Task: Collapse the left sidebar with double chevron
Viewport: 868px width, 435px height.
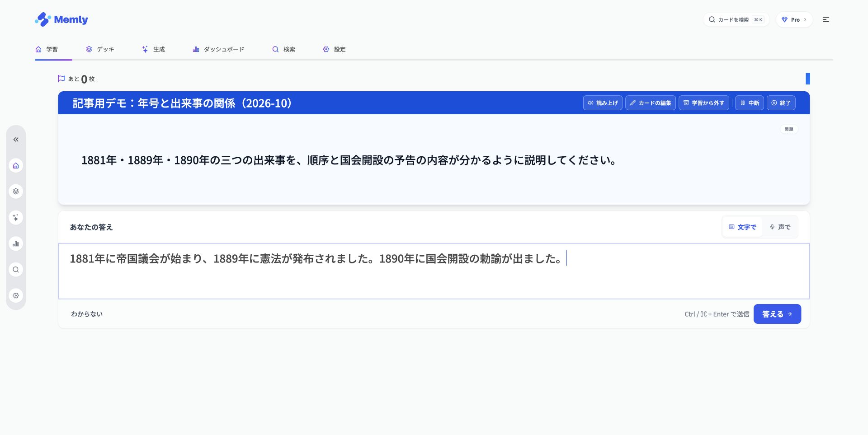Action: coord(16,140)
